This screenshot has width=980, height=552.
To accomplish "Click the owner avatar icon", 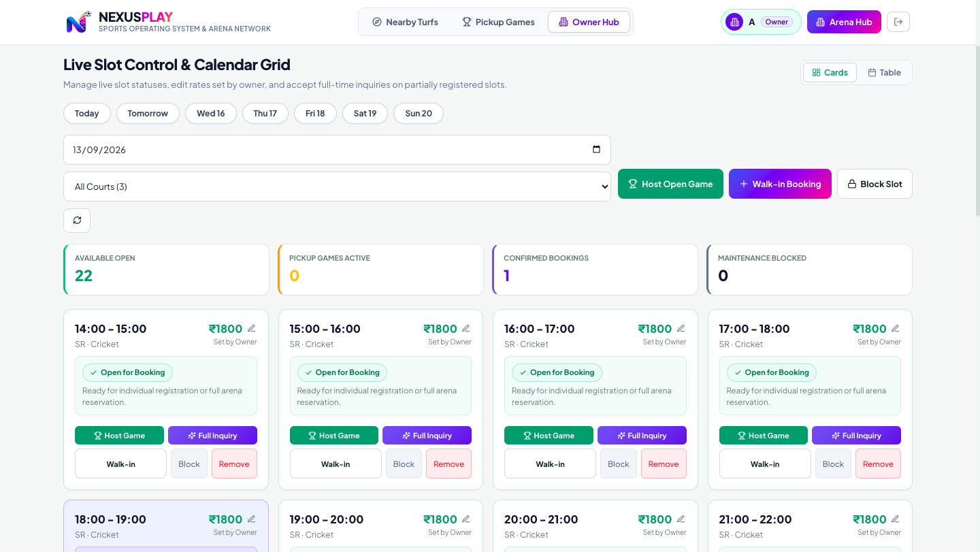I will [734, 22].
